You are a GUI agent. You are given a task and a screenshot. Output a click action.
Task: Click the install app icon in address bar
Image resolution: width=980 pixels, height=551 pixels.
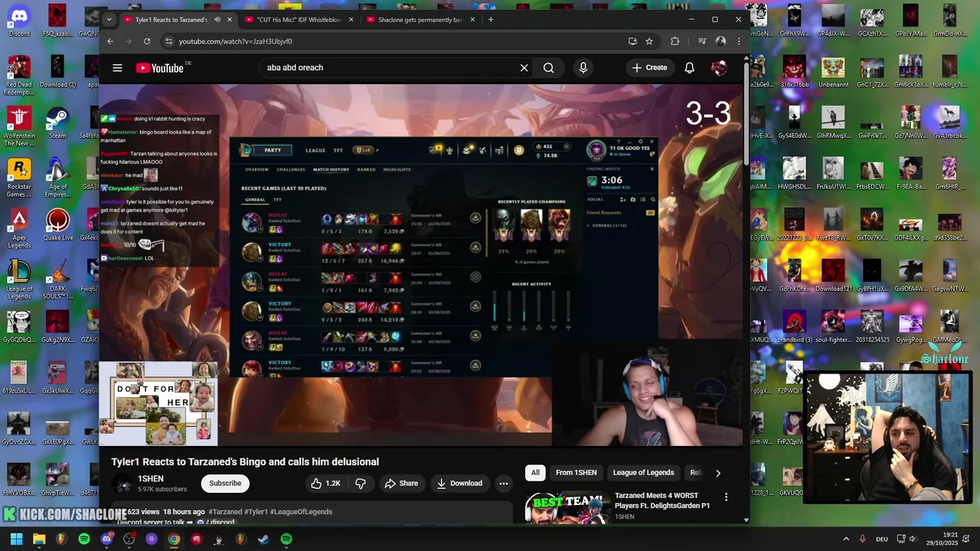pos(632,41)
